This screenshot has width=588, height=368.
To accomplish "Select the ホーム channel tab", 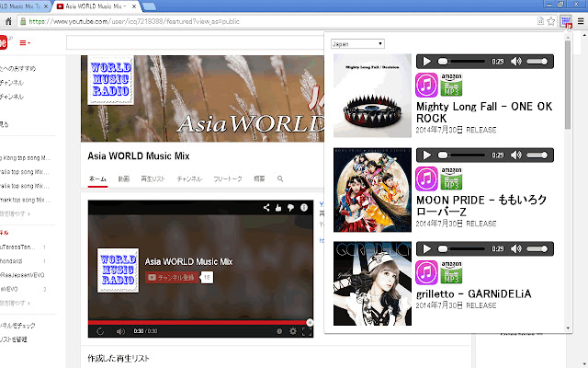I will point(98,178).
